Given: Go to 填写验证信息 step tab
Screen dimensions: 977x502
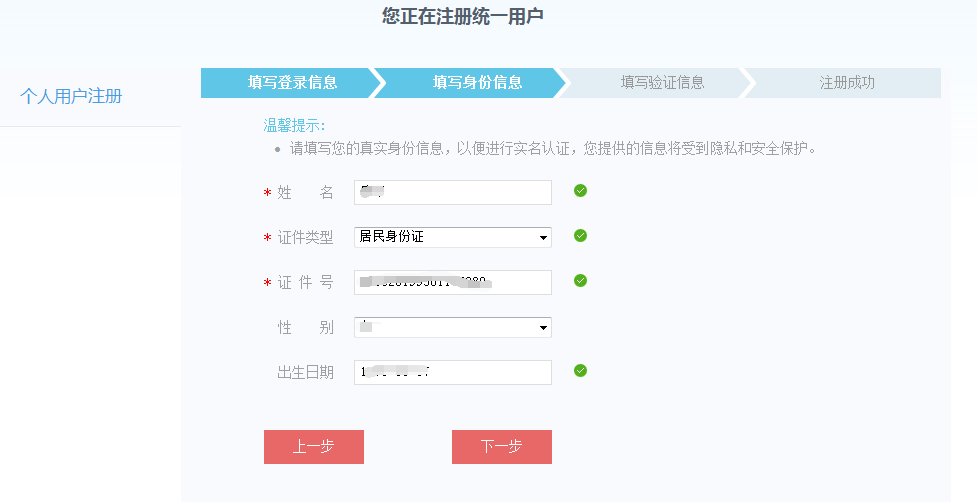Looking at the screenshot, I should pyautogui.click(x=662, y=83).
